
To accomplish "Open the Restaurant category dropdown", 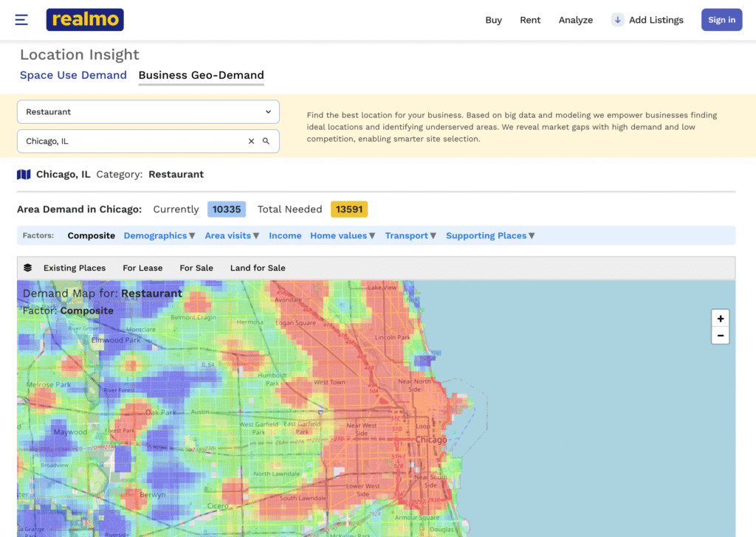I will [148, 112].
